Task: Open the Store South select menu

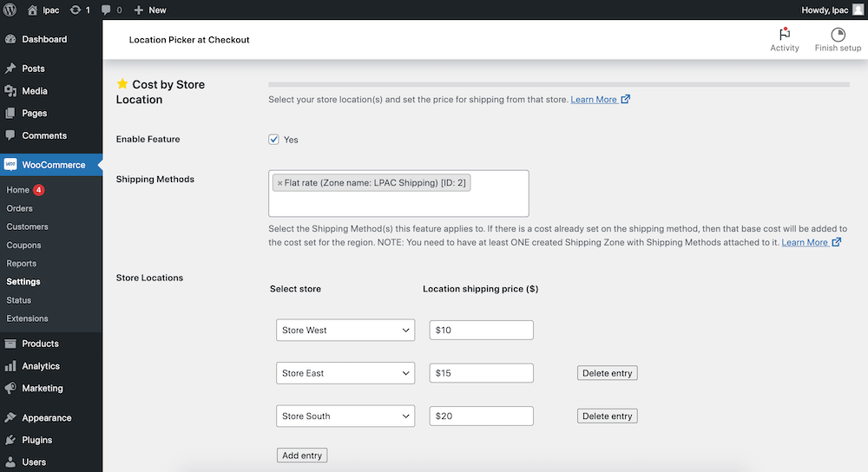Action: (x=345, y=416)
